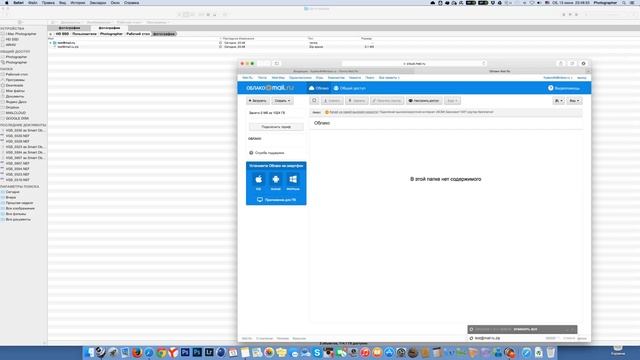Click Пользователи in the Finder path bar
The image size is (640, 360).
tap(84, 34)
